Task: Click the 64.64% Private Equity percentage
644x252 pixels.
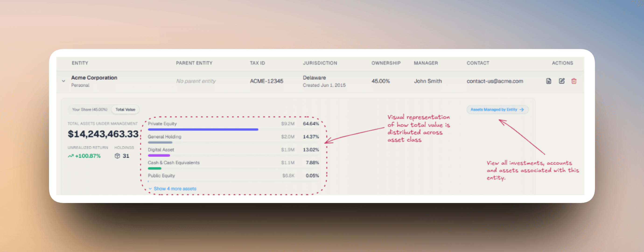Action: 311,124
